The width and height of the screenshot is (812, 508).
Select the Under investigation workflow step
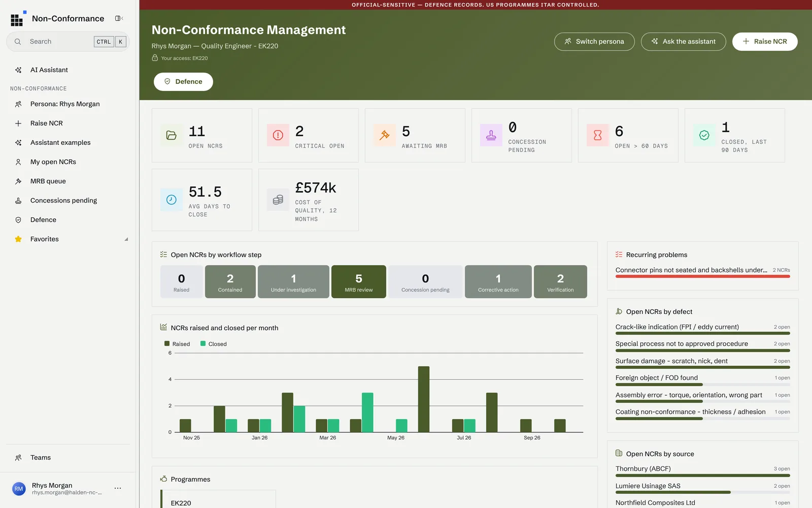coord(293,281)
